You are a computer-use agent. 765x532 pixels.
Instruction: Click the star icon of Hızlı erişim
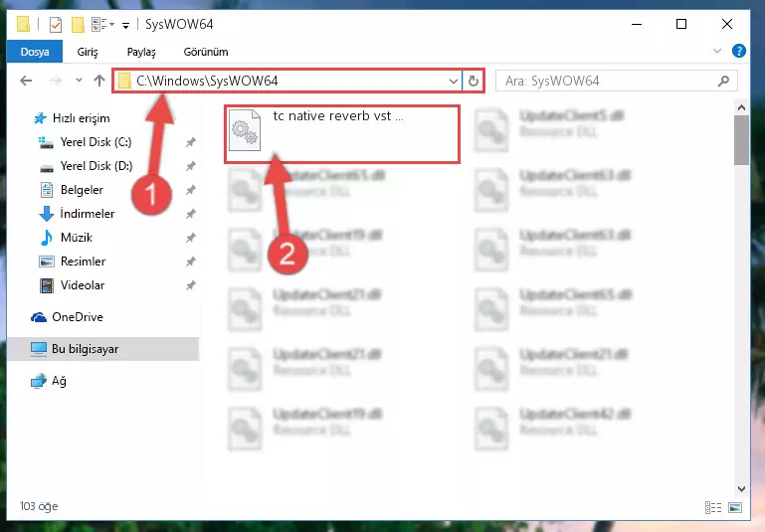[x=40, y=118]
